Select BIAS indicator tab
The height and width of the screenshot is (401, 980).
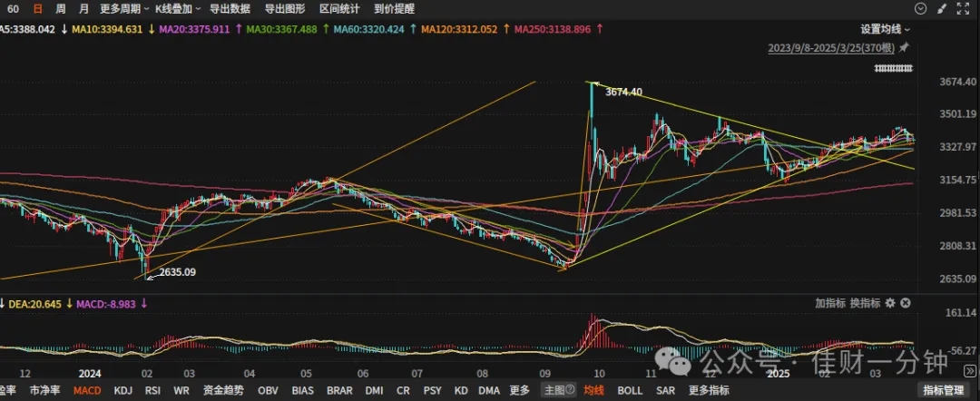(x=303, y=390)
